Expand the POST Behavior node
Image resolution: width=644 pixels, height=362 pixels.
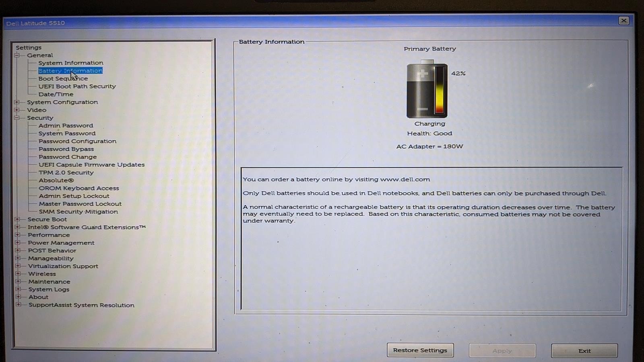[18, 250]
